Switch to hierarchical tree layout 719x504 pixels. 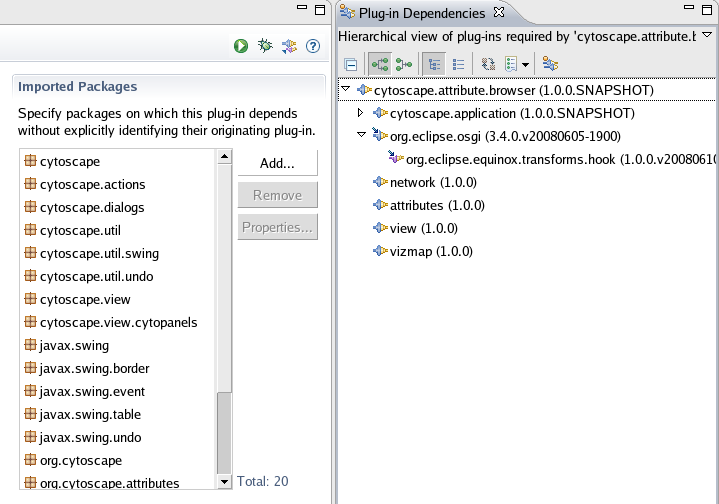(434, 64)
